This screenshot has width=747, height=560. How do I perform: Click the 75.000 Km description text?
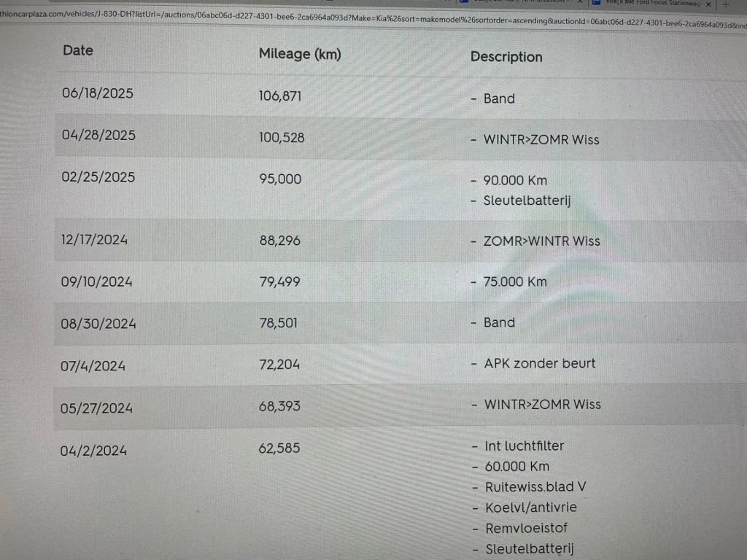pyautogui.click(x=515, y=281)
